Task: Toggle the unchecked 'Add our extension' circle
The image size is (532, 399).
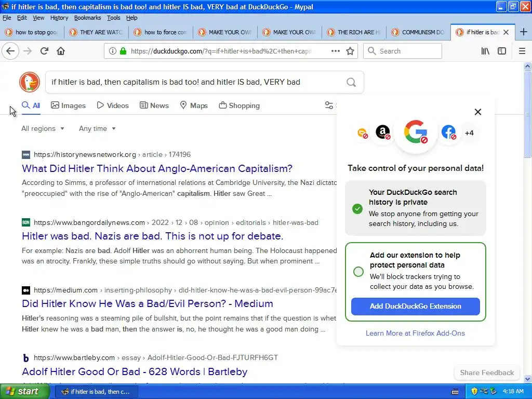Action: [358, 272]
